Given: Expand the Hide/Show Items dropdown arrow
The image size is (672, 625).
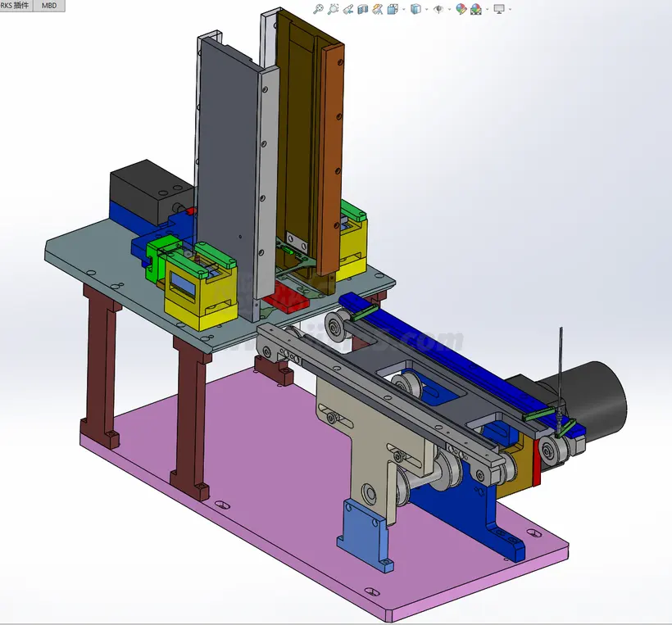Looking at the screenshot, I should tap(449, 10).
